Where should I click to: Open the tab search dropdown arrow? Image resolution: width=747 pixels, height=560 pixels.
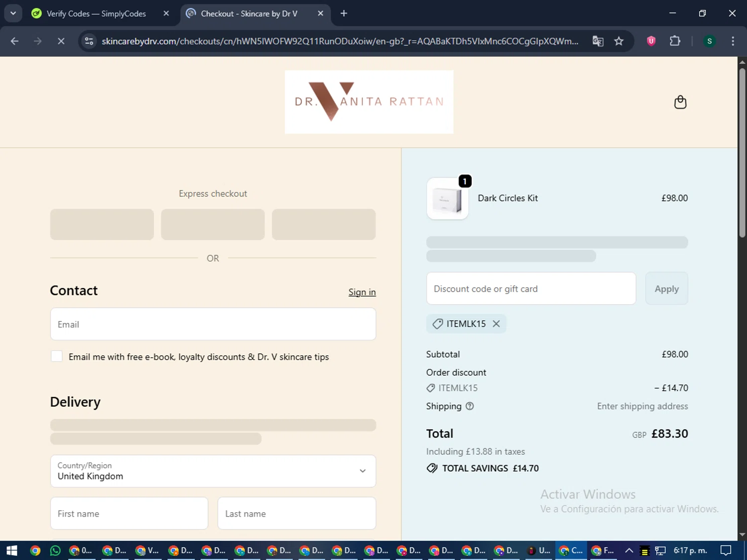pyautogui.click(x=13, y=13)
